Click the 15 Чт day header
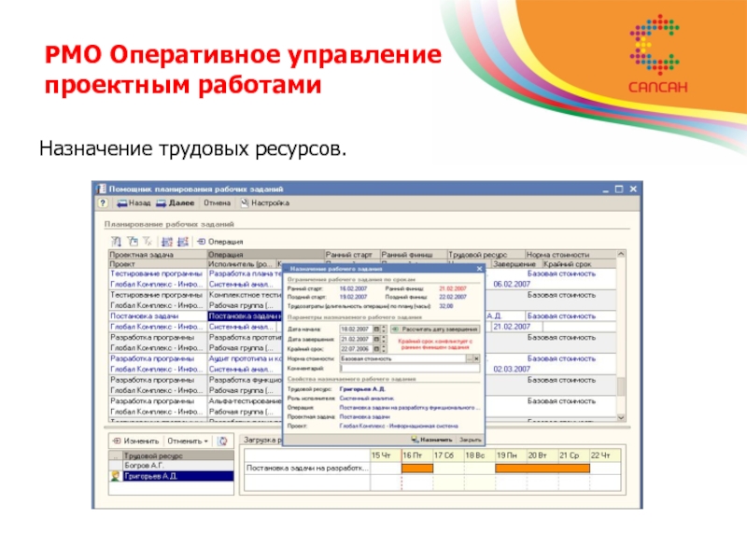This screenshot has width=747, height=560. 386,455
